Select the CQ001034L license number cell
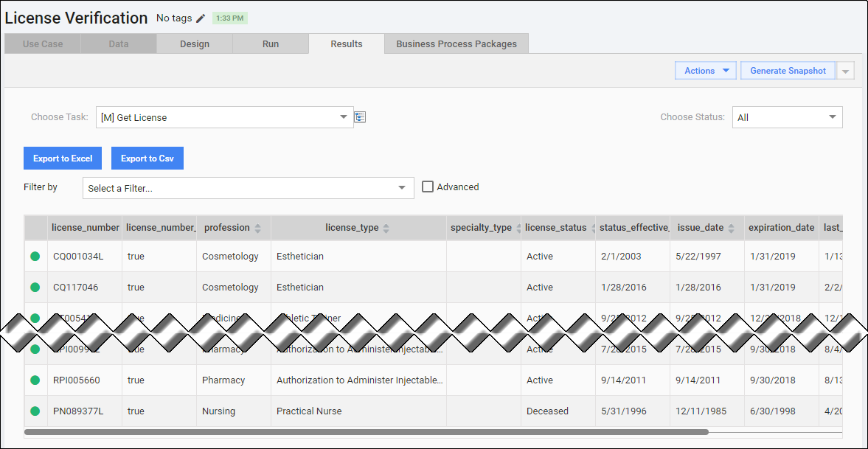The width and height of the screenshot is (868, 449). (85, 257)
